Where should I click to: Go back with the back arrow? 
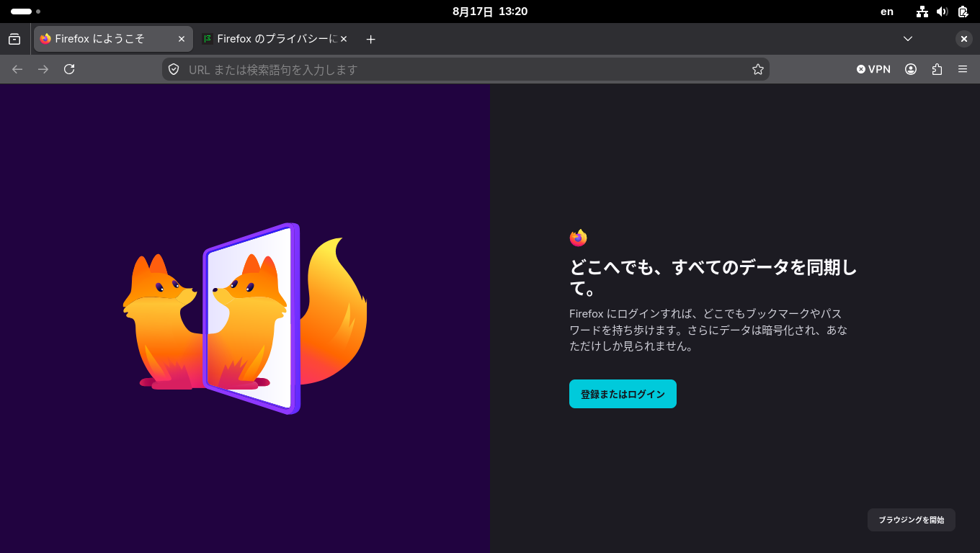17,69
